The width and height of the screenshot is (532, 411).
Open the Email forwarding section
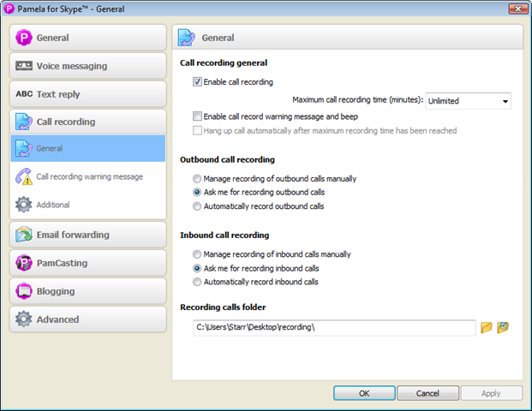pos(88,235)
